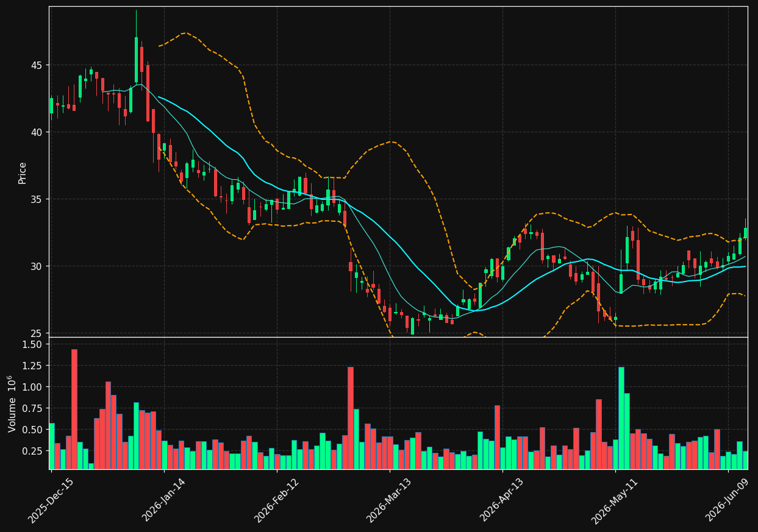Click the 25 price tick label
The width and height of the screenshot is (758, 532).
click(37, 333)
